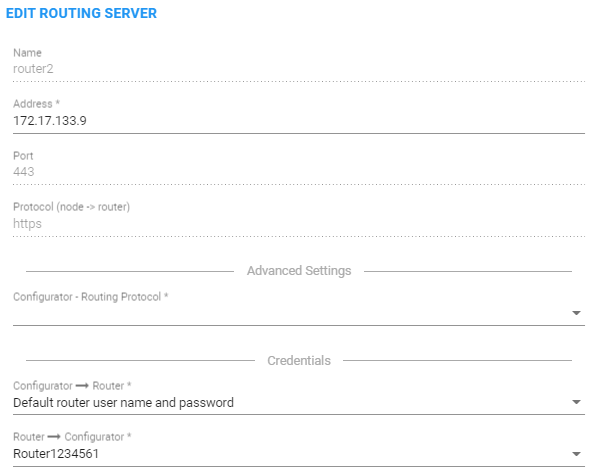Click the Configurator - Routing Protocol label
The height and width of the screenshot is (471, 591).
pos(90,297)
